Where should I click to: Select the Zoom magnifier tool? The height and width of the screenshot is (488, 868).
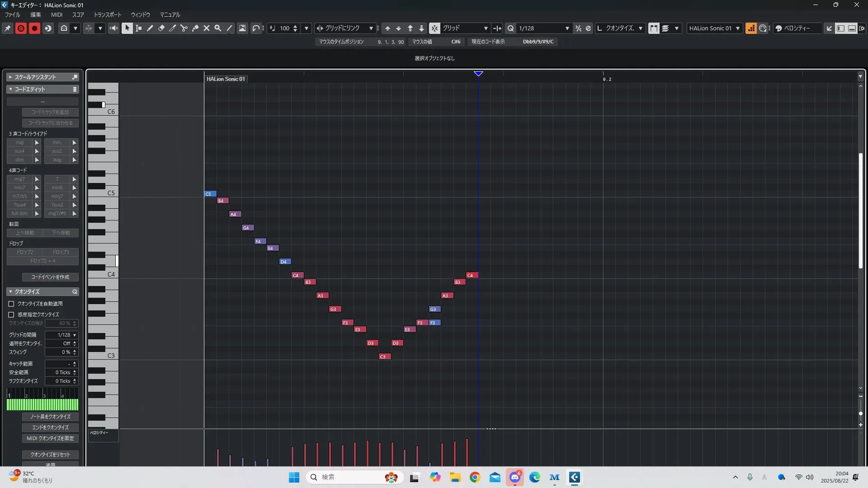(x=218, y=28)
